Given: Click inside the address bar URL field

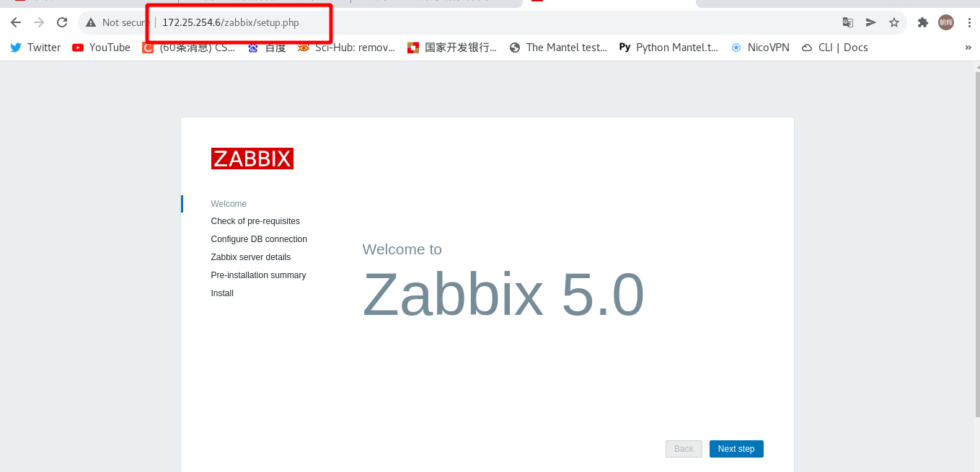Looking at the screenshot, I should (231, 22).
